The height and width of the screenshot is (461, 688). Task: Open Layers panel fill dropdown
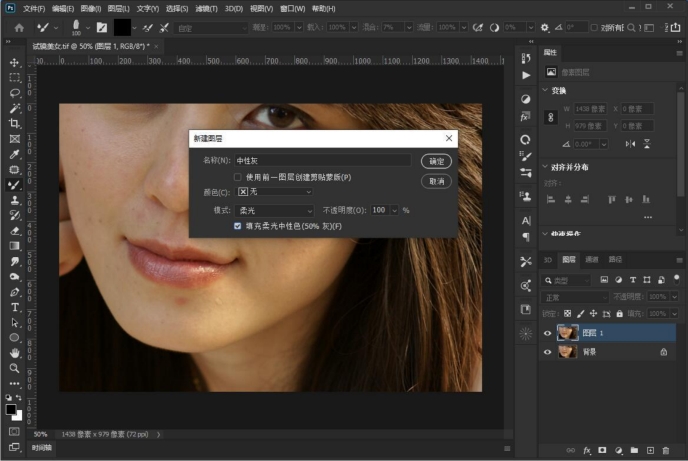[674, 314]
